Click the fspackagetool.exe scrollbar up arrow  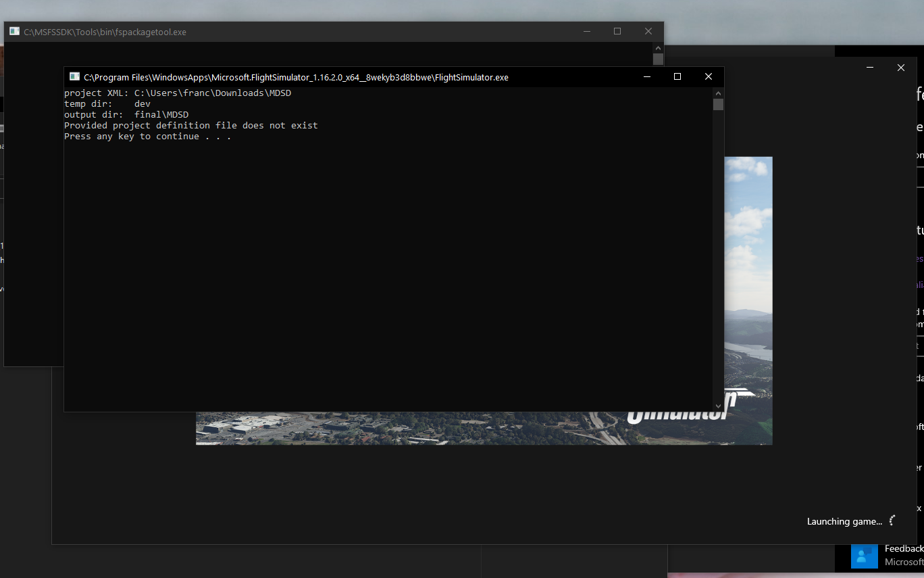pyautogui.click(x=658, y=48)
